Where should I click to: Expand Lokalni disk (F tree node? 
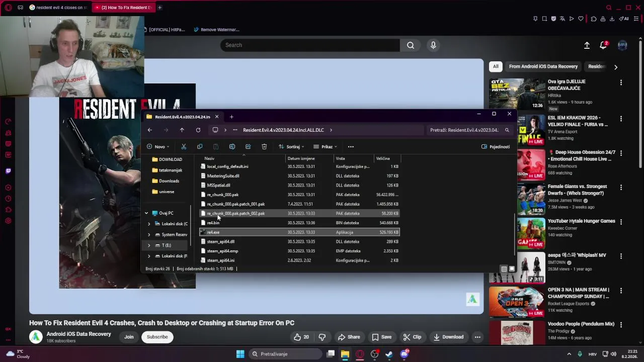click(149, 256)
